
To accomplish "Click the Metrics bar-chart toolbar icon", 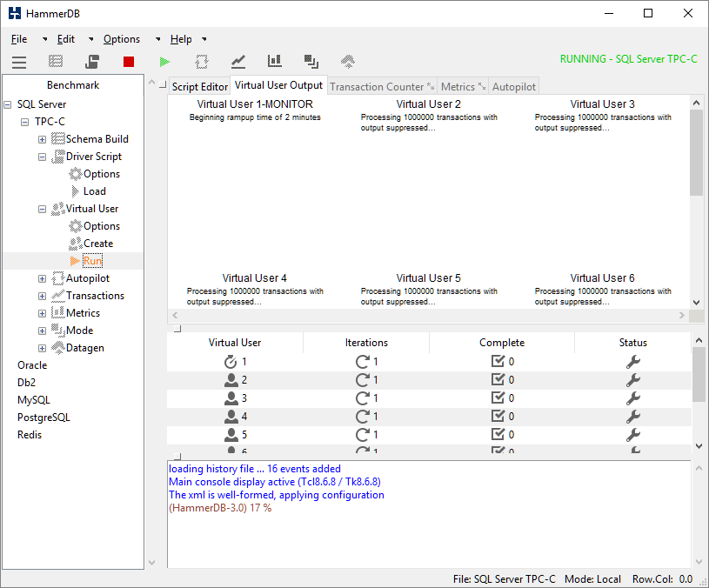I will 275,62.
